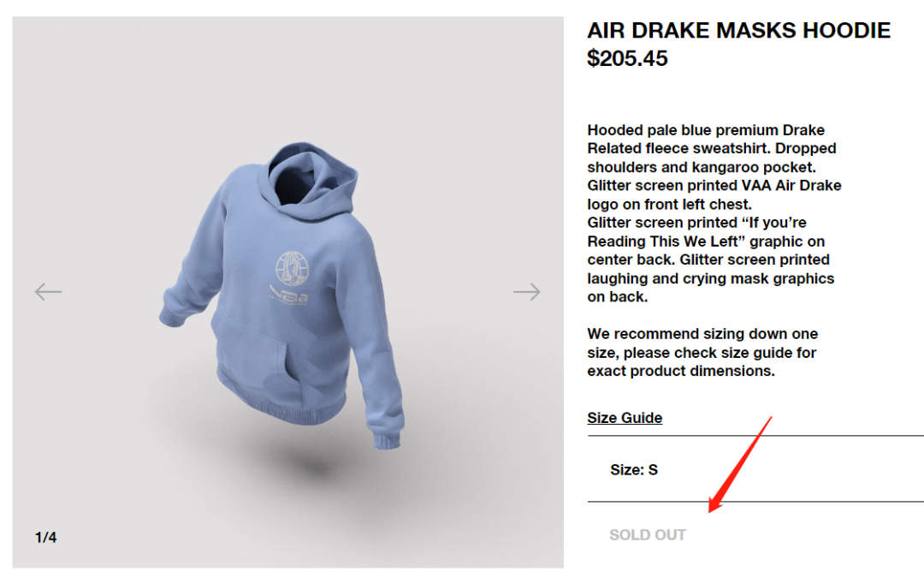Expand the Size: S selector
This screenshot has width=924, height=578.
(x=755, y=469)
